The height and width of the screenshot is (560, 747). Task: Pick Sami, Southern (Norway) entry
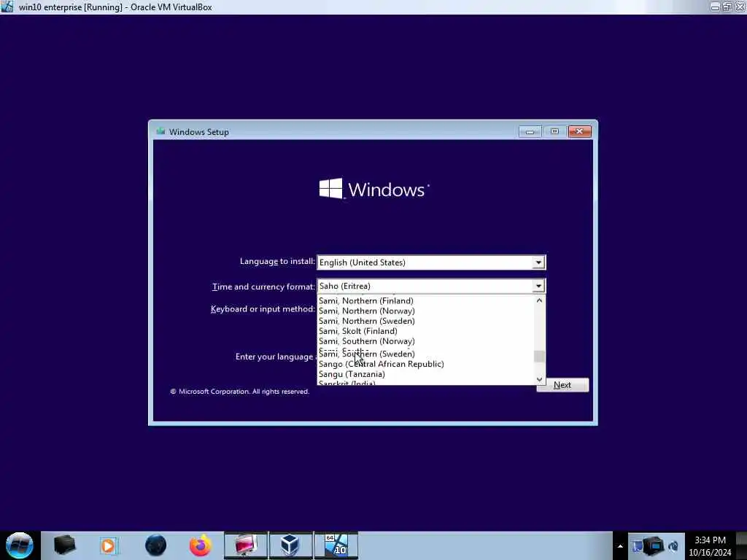(366, 341)
